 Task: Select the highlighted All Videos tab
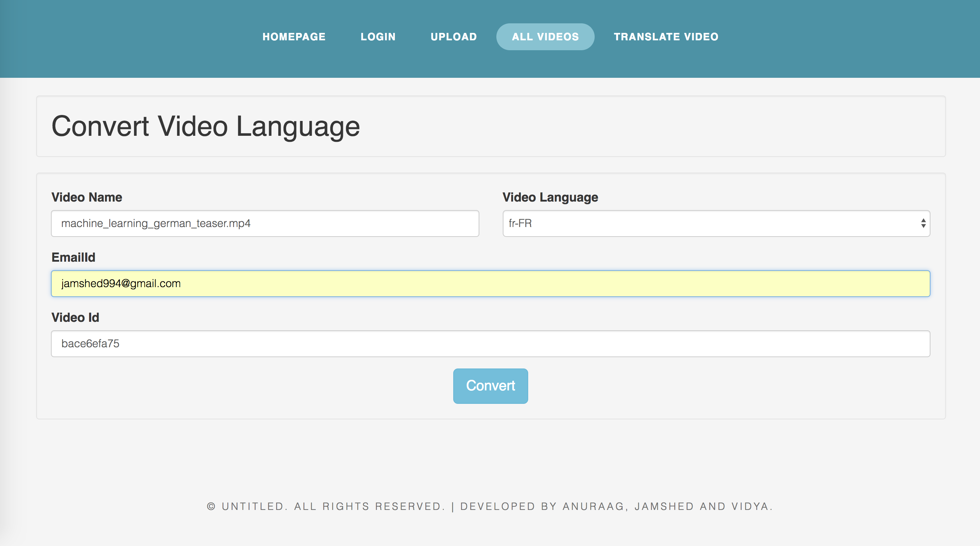(x=545, y=36)
